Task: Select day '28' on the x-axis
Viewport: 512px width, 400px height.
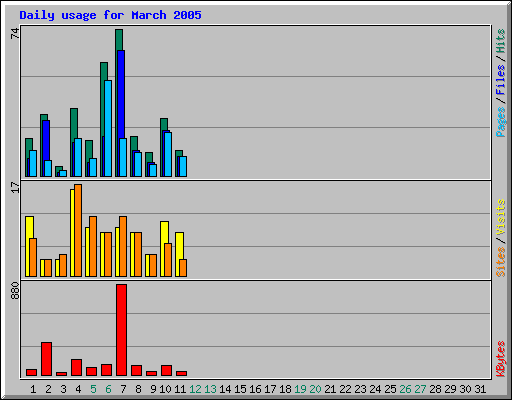Action: pos(435,389)
